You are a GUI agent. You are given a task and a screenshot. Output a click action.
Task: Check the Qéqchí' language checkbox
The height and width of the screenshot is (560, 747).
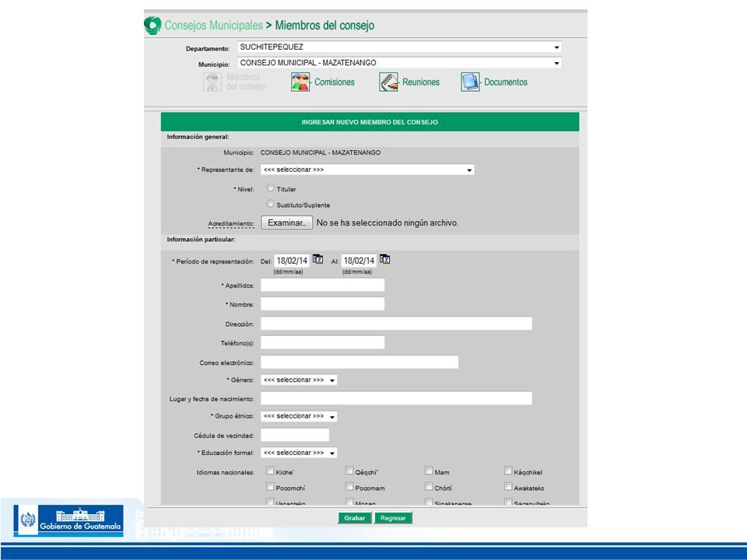[349, 471]
